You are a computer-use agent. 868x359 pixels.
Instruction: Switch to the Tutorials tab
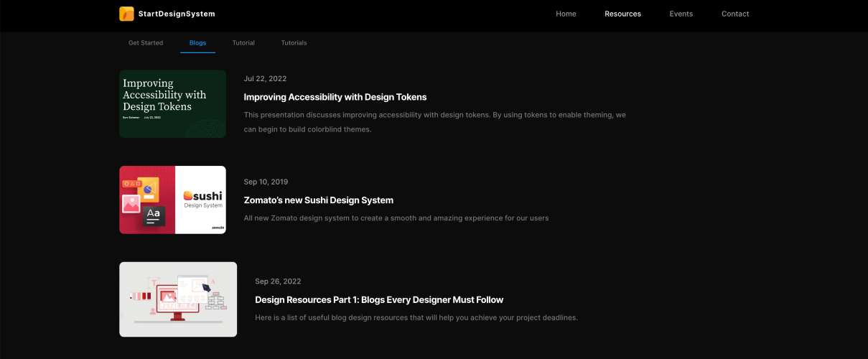coord(294,43)
